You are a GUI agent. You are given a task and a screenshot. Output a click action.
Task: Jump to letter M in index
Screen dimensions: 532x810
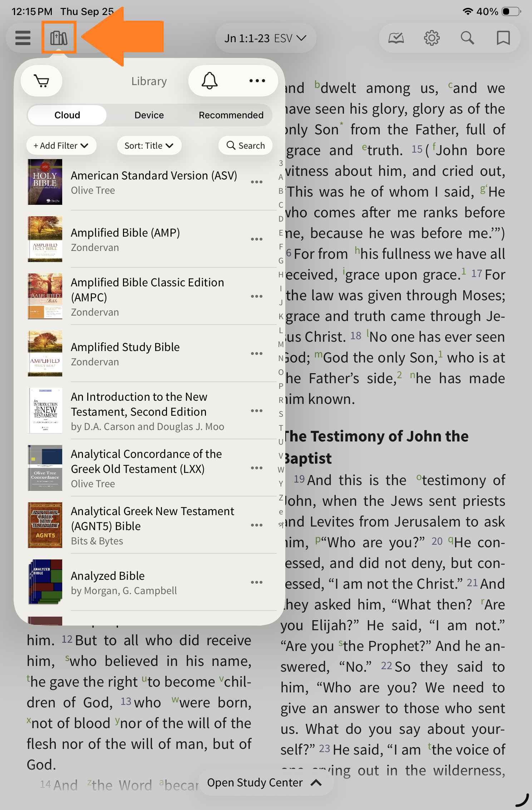(281, 344)
